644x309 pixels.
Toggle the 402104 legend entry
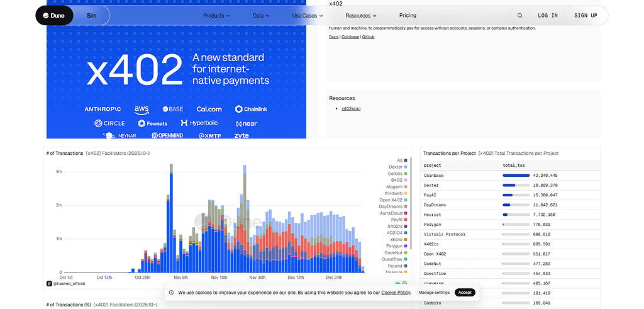pyautogui.click(x=397, y=233)
